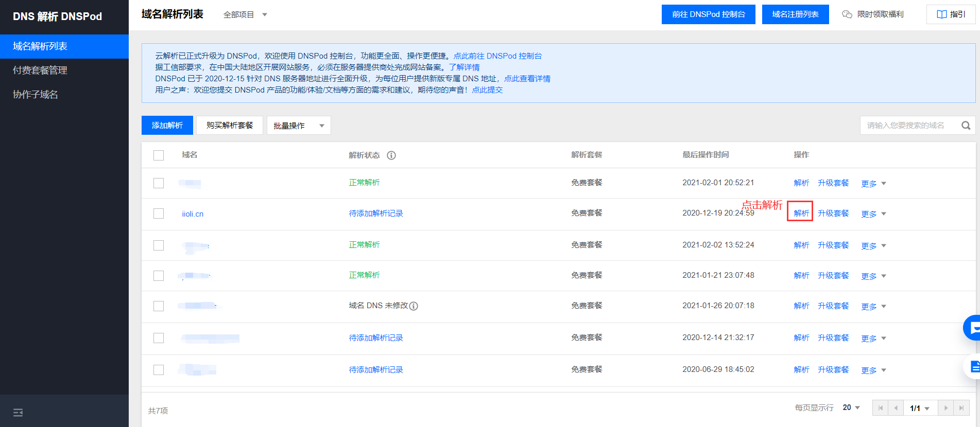The height and width of the screenshot is (427, 980).
Task: Go to next page arrow
Action: click(x=946, y=408)
